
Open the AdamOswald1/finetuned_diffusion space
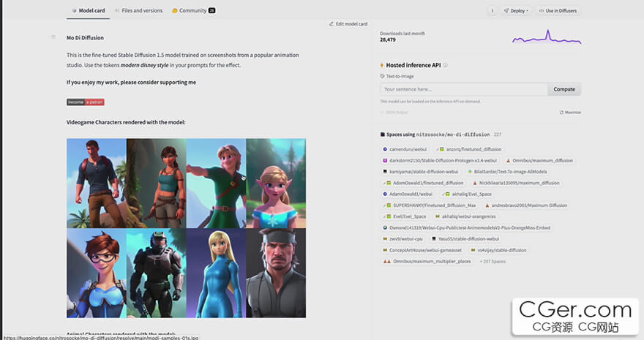[x=423, y=183]
